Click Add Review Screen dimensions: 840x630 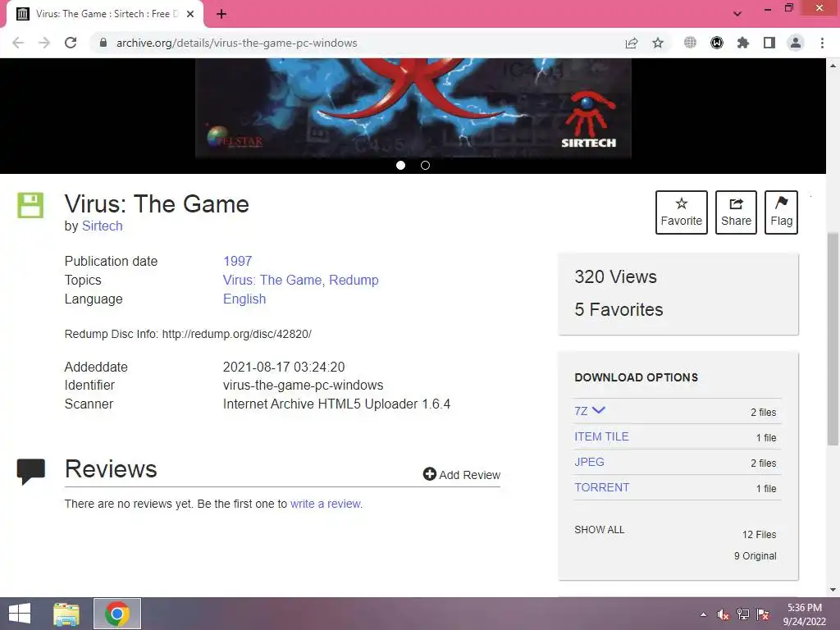462,475
